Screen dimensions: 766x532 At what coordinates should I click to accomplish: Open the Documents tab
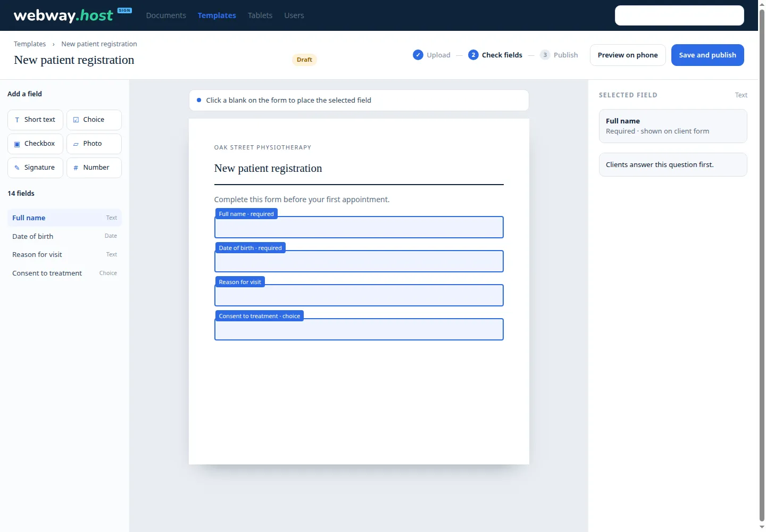tap(166, 15)
